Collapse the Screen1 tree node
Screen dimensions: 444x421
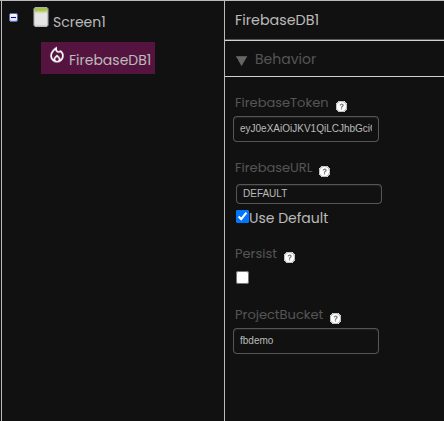coord(13,18)
